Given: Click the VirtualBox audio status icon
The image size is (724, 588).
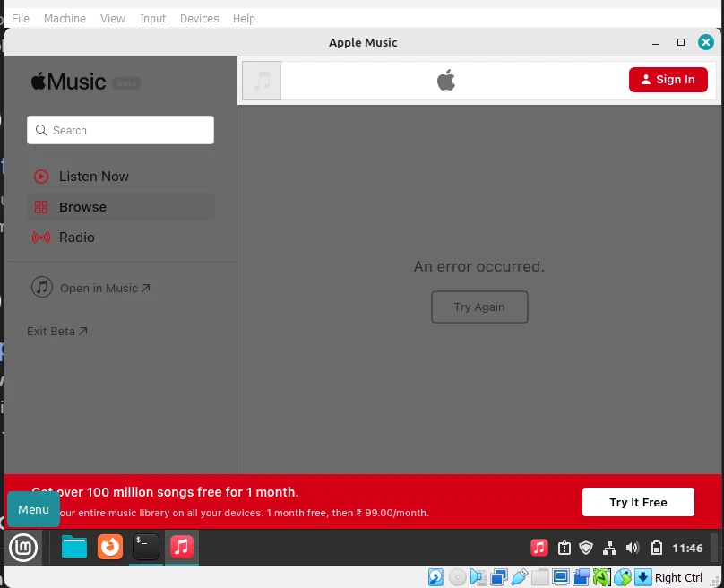Looking at the screenshot, I should (x=478, y=577).
